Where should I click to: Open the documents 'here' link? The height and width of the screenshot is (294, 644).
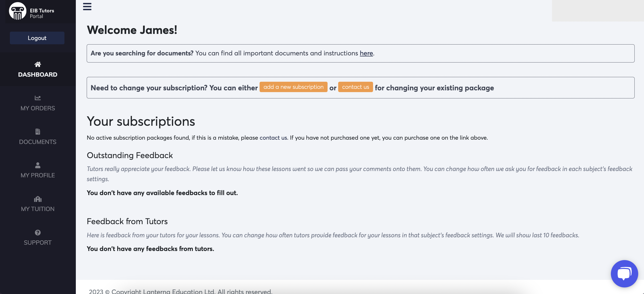pyautogui.click(x=366, y=53)
